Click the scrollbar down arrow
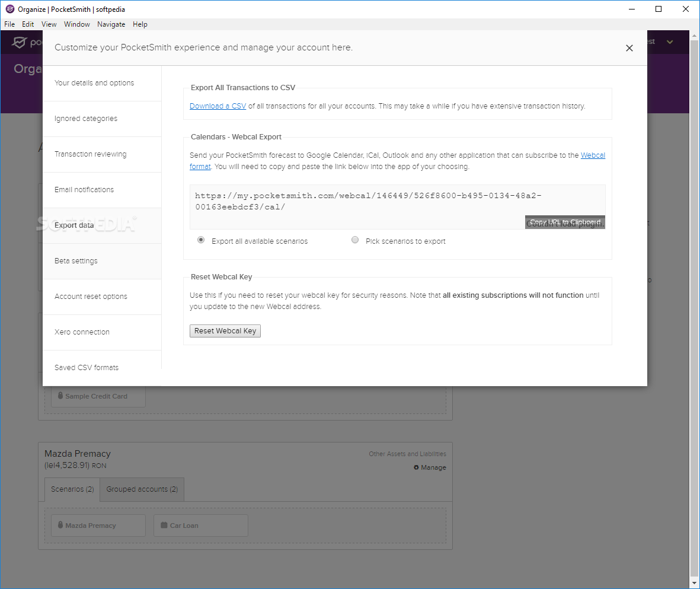The width and height of the screenshot is (700, 589). [x=694, y=583]
